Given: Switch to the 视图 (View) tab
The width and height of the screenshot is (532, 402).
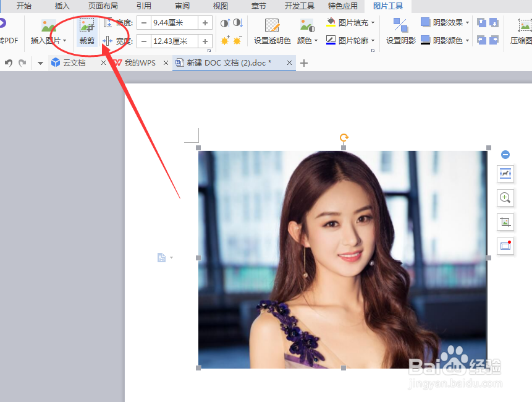Looking at the screenshot, I should click(x=220, y=6).
